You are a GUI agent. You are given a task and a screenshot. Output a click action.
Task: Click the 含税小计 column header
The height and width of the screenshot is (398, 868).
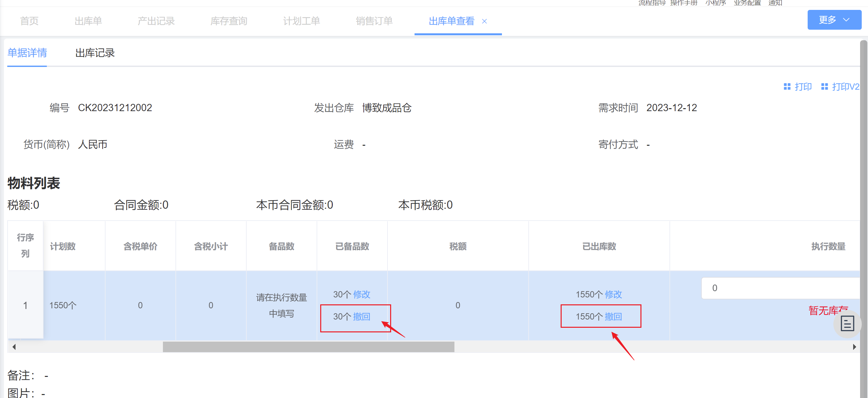click(211, 246)
